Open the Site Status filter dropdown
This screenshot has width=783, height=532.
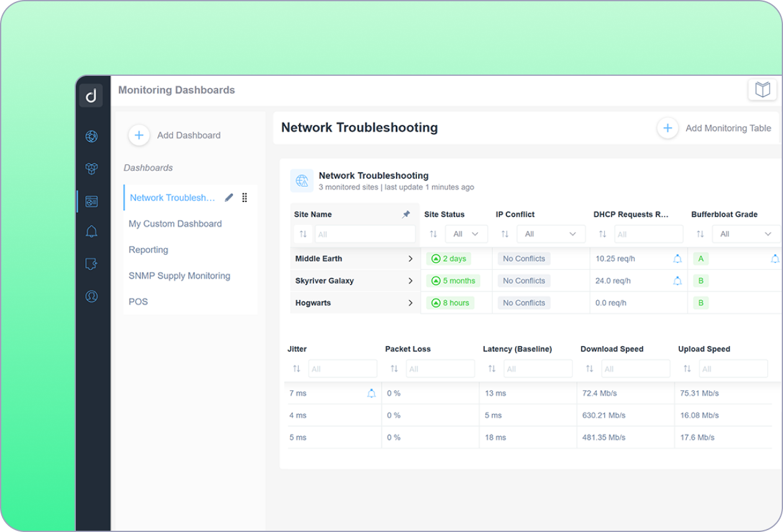click(466, 234)
